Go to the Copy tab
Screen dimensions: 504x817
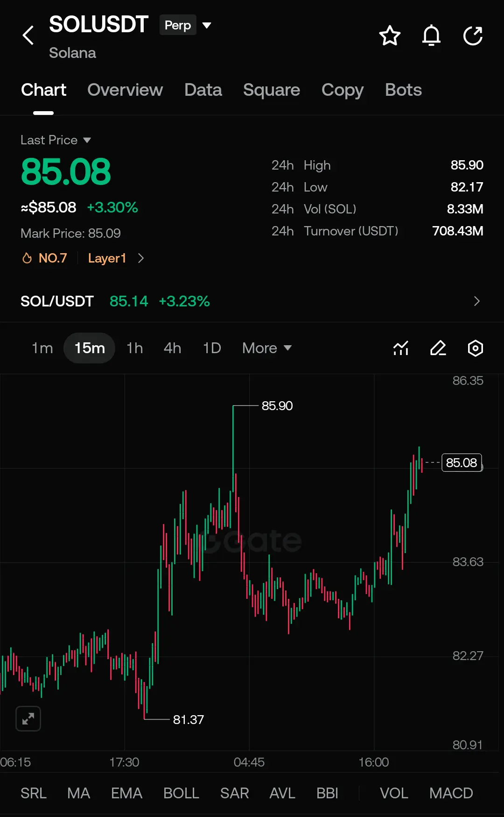click(343, 90)
